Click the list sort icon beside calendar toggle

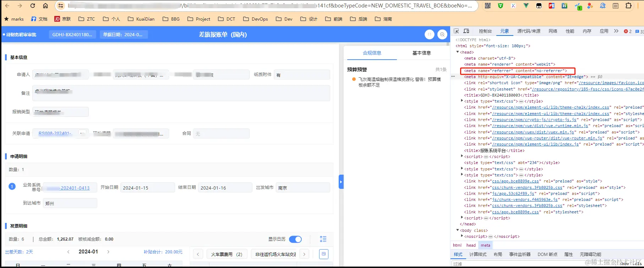pos(323,239)
